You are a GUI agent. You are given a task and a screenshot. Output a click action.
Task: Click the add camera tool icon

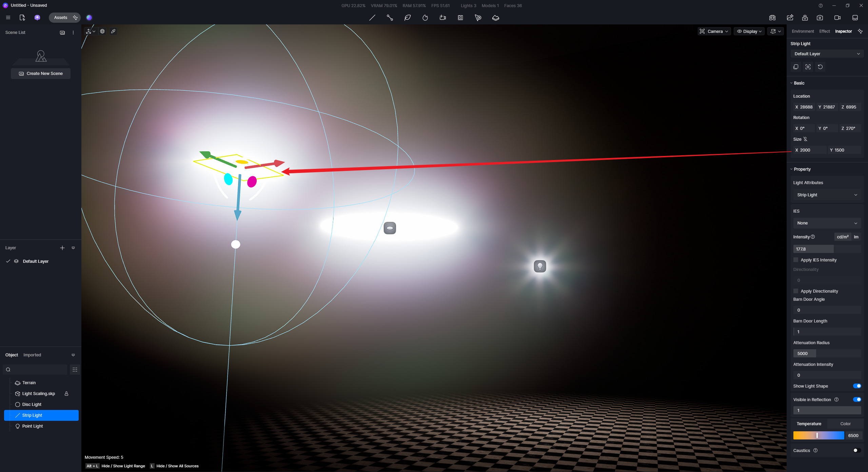point(443,18)
